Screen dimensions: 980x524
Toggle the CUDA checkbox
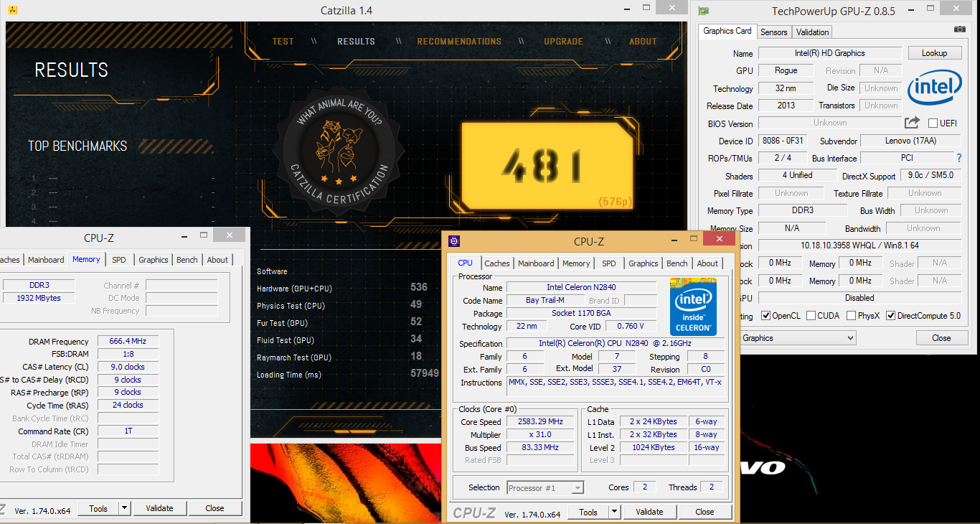click(811, 316)
